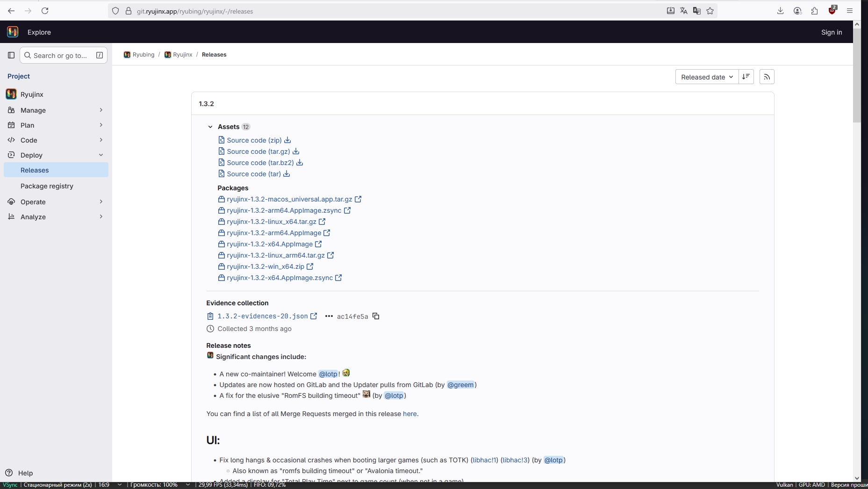Click Releases in the breadcrumb
This screenshot has width=868, height=489.
214,55
